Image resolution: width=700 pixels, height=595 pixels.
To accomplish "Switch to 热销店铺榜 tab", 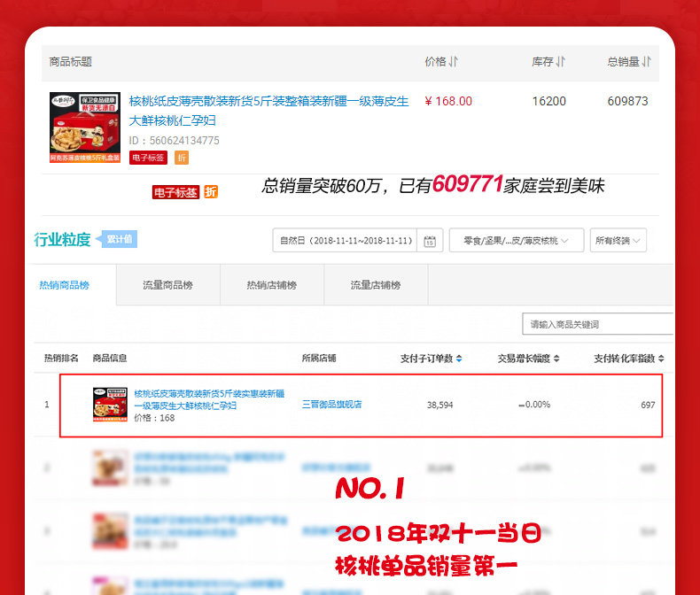I will (272, 285).
